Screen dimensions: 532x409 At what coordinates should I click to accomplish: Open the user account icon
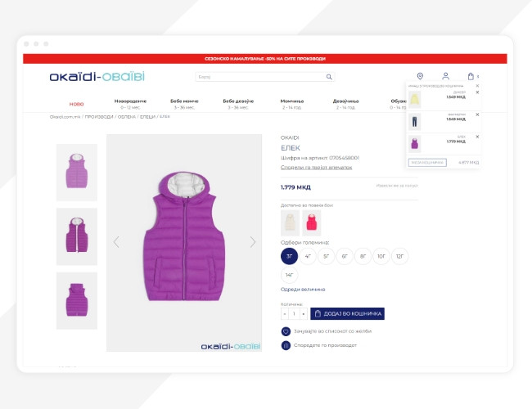pyautogui.click(x=445, y=76)
